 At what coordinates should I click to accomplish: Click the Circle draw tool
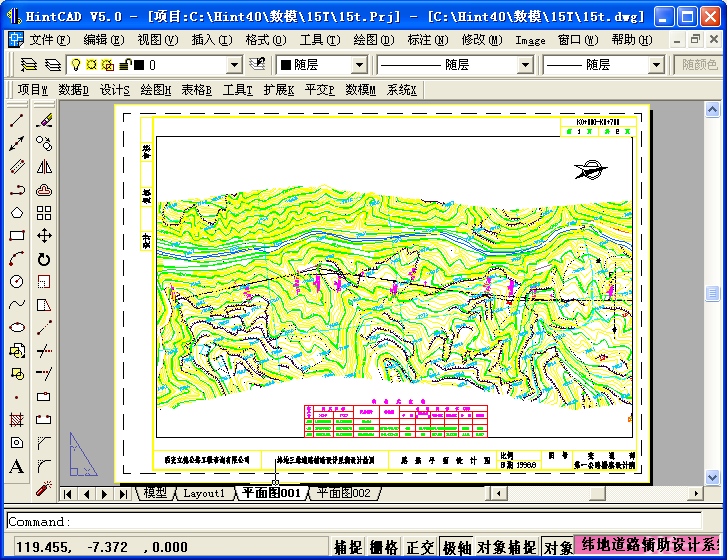pos(17,282)
